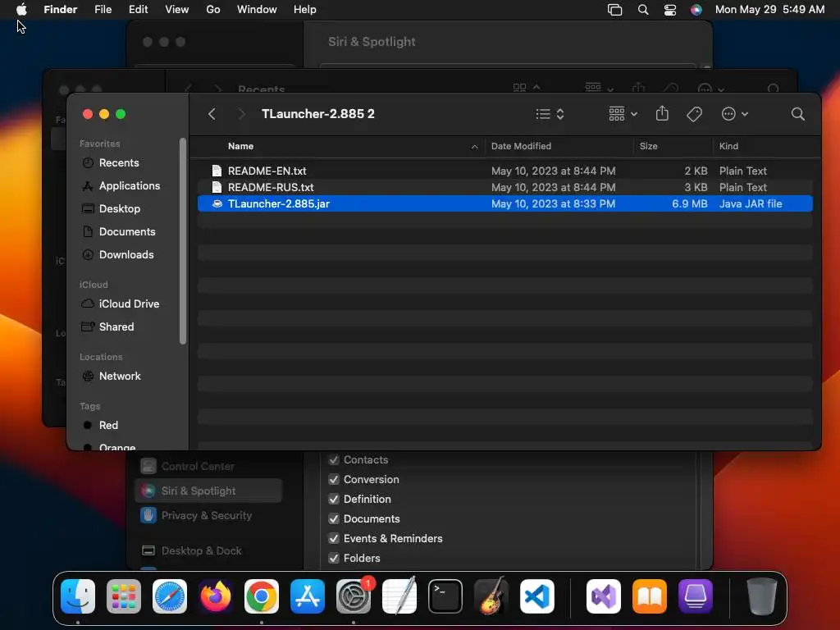Open the Window menu
840x630 pixels.
click(257, 9)
